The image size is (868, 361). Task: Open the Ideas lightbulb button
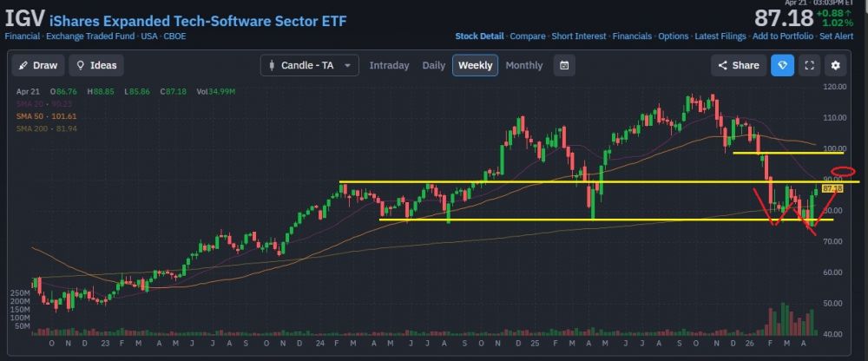pos(96,65)
